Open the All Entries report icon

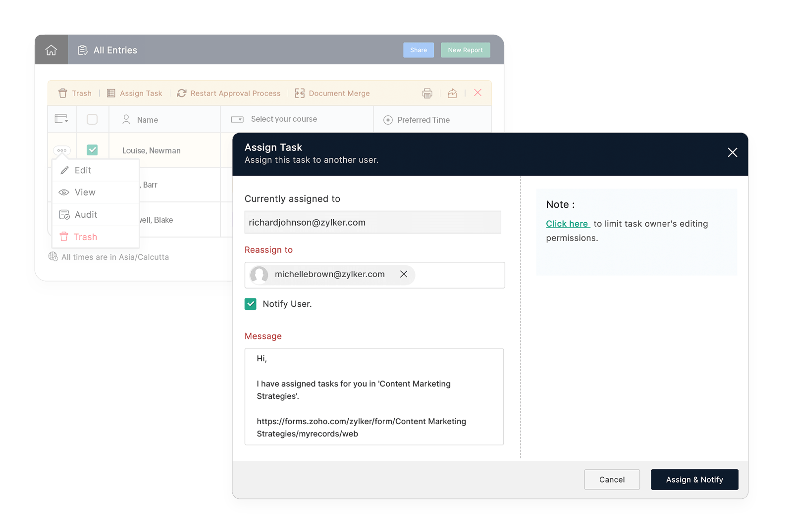point(83,50)
